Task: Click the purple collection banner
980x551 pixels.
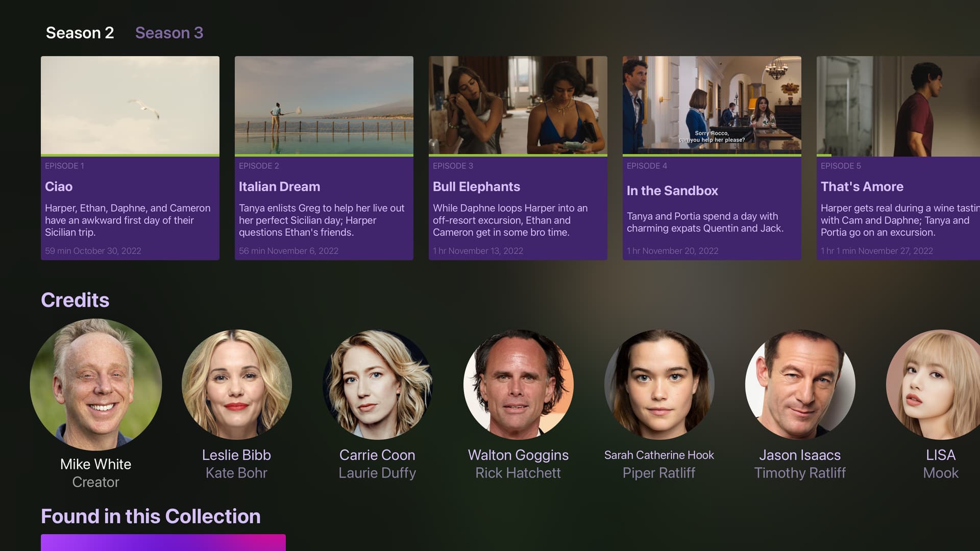Action: point(163,542)
